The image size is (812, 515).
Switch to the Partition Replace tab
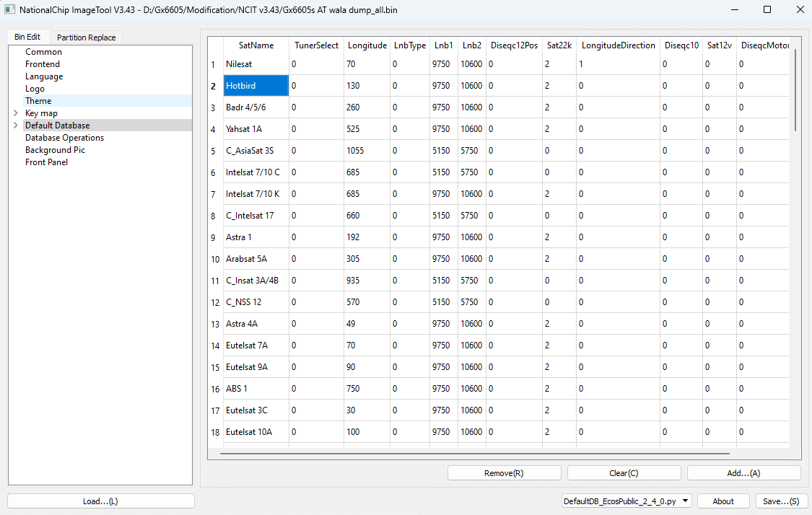pyautogui.click(x=86, y=37)
